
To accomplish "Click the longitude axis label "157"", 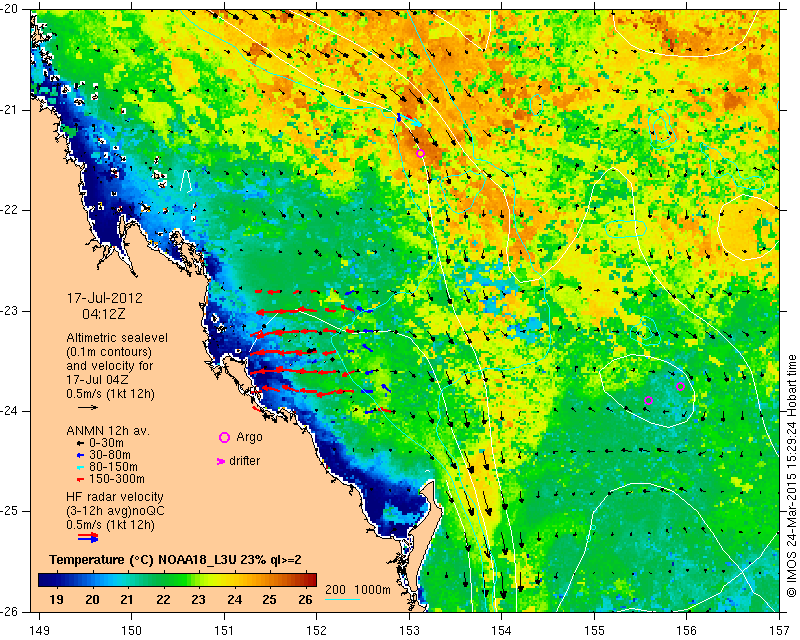I will (x=780, y=631).
